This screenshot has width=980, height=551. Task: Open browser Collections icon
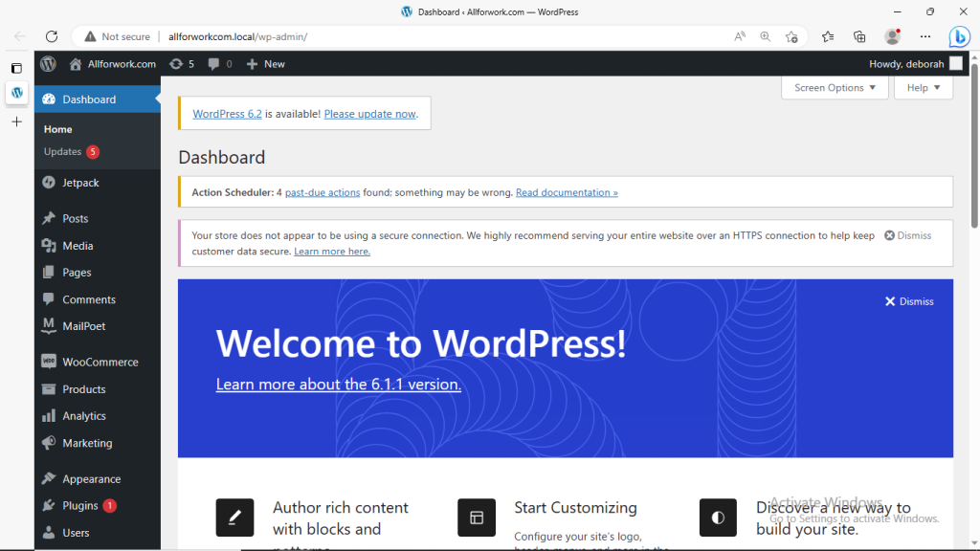(860, 36)
